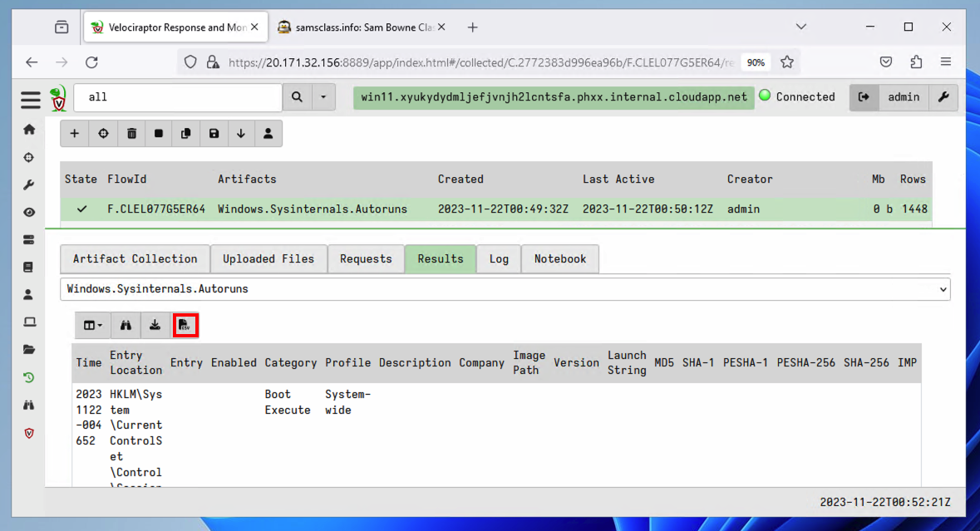The height and width of the screenshot is (531, 980).
Task: Click the Boot Execute category cell
Action: [x=288, y=402]
